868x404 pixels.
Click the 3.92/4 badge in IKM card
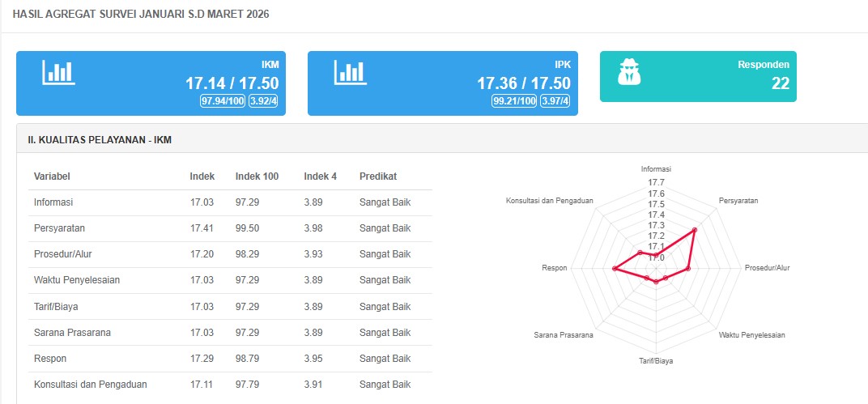(263, 101)
